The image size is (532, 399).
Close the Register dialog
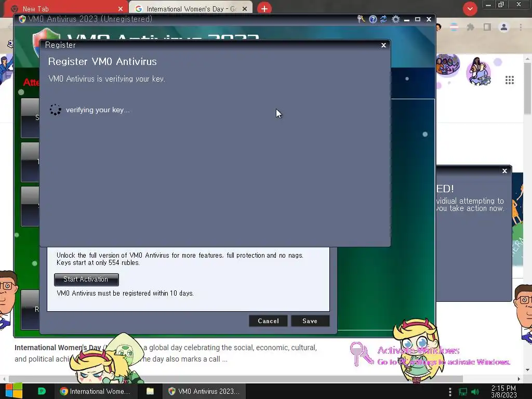click(383, 45)
